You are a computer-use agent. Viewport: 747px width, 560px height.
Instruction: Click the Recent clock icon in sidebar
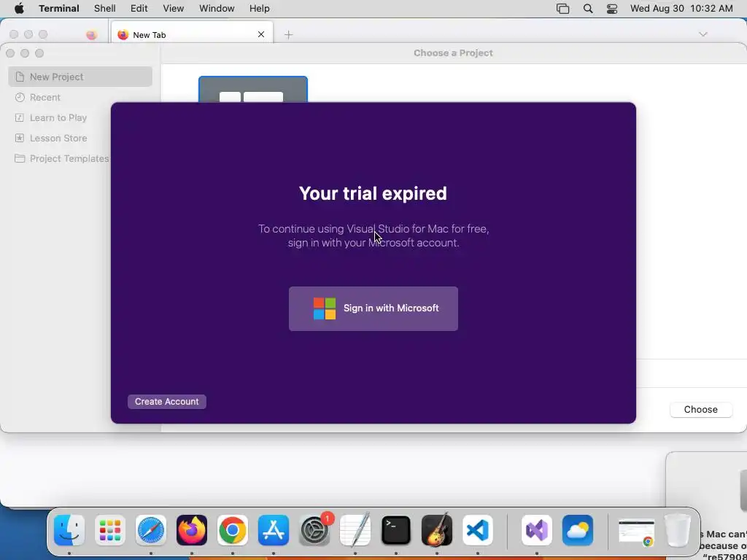(20, 97)
